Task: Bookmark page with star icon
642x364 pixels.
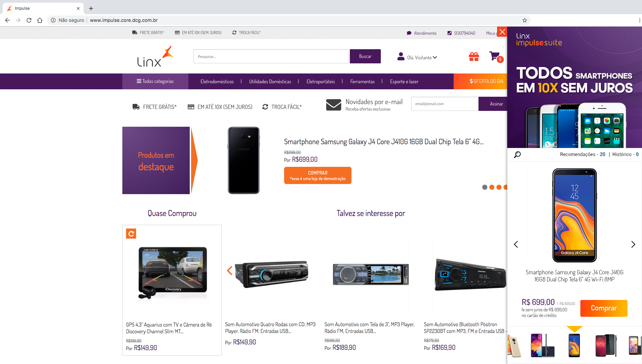Action: click(x=525, y=20)
